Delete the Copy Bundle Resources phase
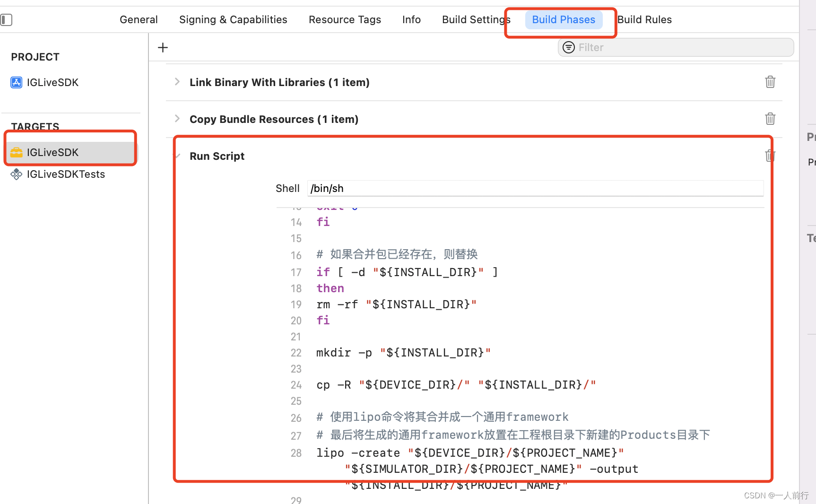 coord(770,119)
